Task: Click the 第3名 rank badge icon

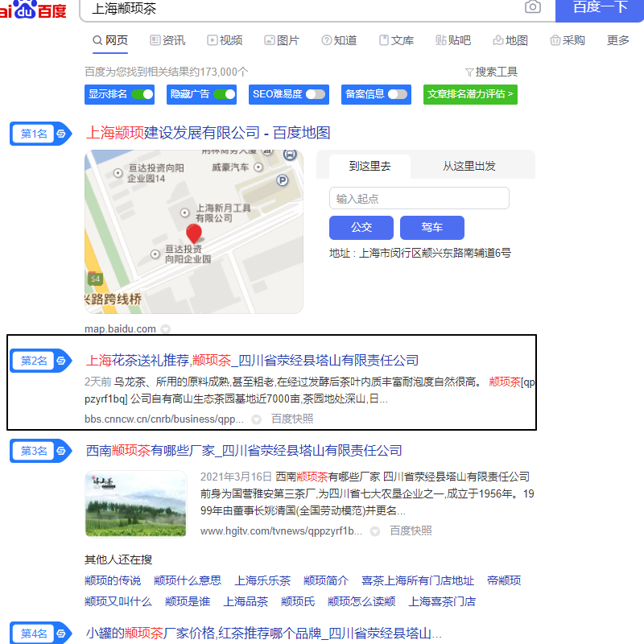Action: [41, 451]
